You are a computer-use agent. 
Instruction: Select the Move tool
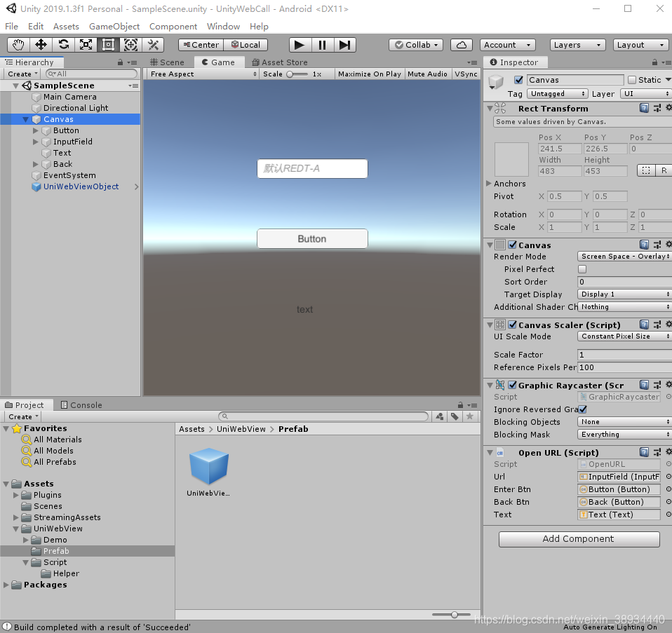click(x=41, y=44)
